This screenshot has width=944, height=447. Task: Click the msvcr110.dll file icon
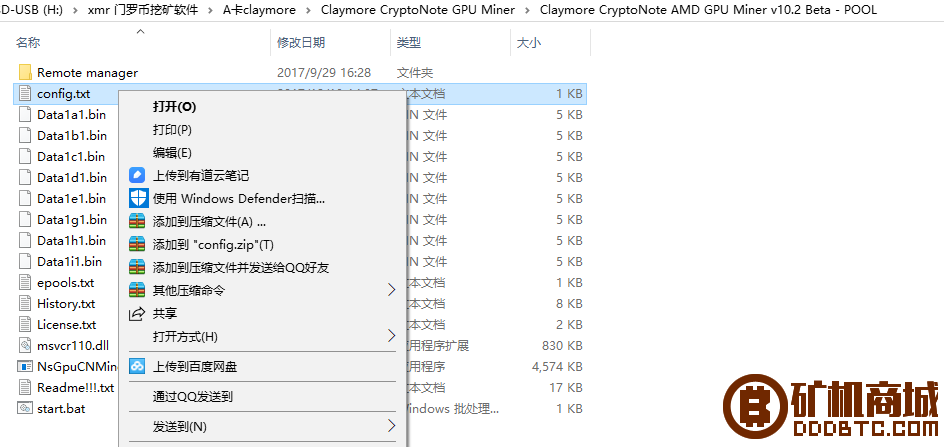25,346
